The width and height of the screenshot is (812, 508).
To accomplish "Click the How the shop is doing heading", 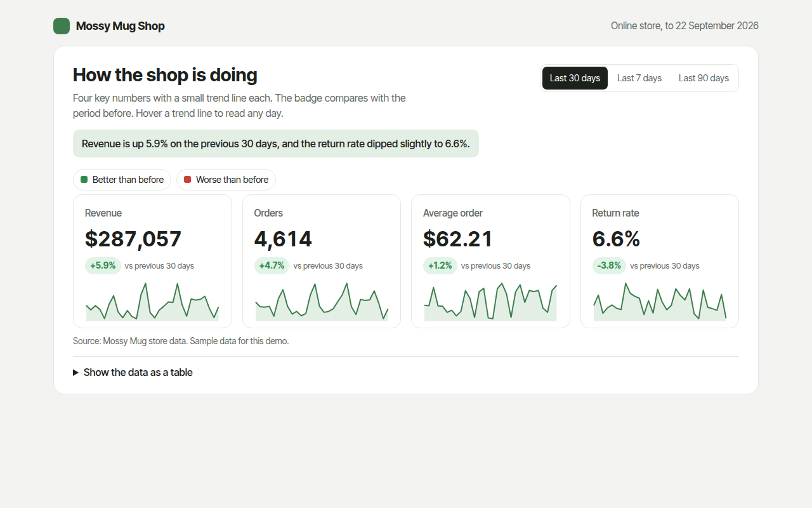I will 165,75.
